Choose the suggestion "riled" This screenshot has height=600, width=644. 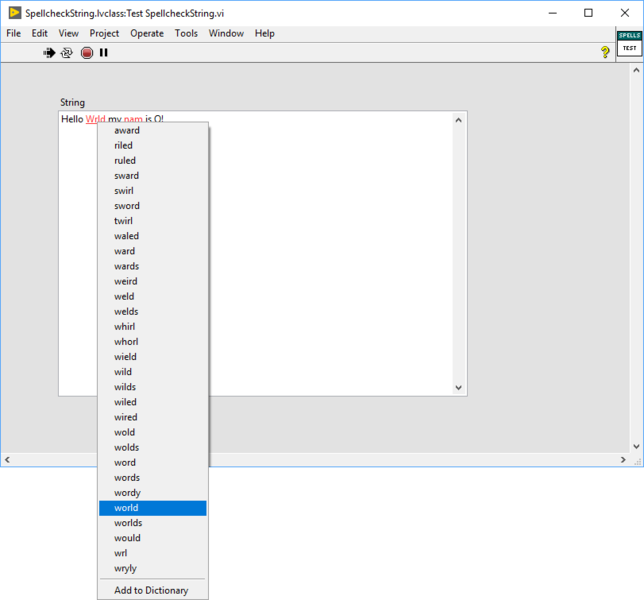point(152,145)
